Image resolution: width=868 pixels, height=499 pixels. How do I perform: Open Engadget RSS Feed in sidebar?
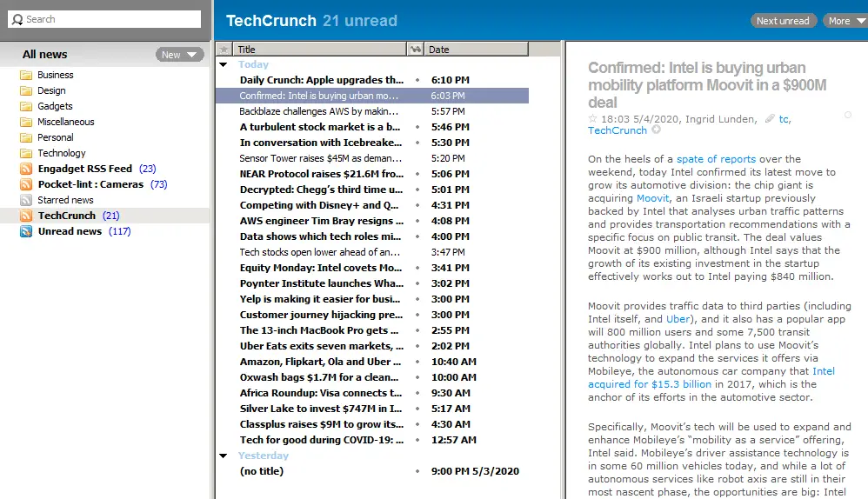coord(84,169)
